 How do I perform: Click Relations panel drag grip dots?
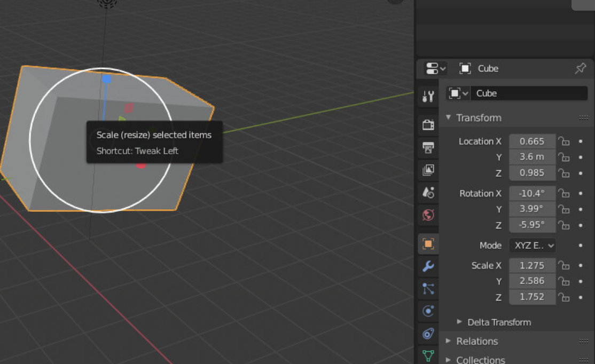pyautogui.click(x=584, y=341)
